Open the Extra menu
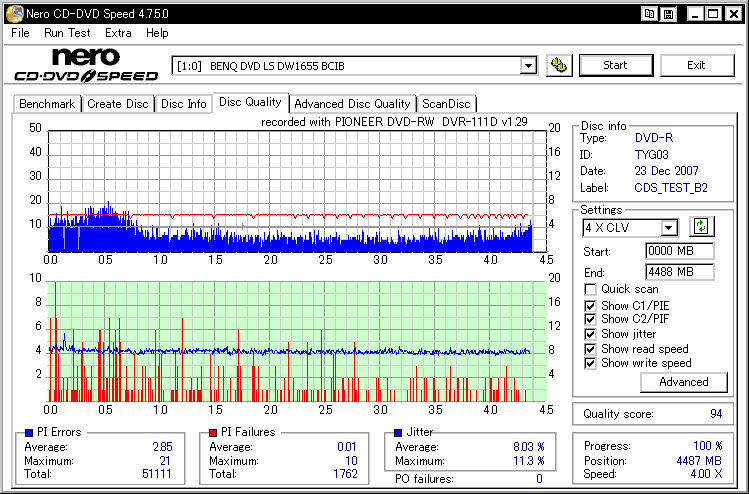 pos(118,33)
